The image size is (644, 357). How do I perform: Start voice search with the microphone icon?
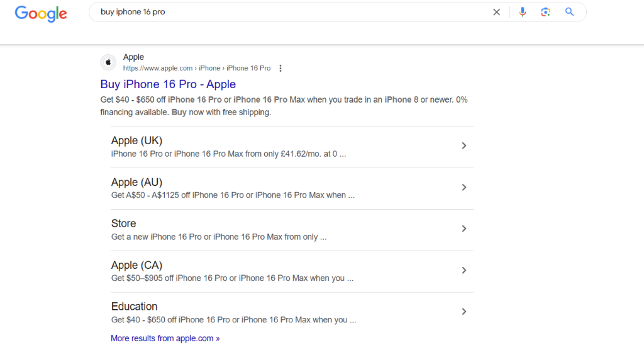click(x=522, y=12)
